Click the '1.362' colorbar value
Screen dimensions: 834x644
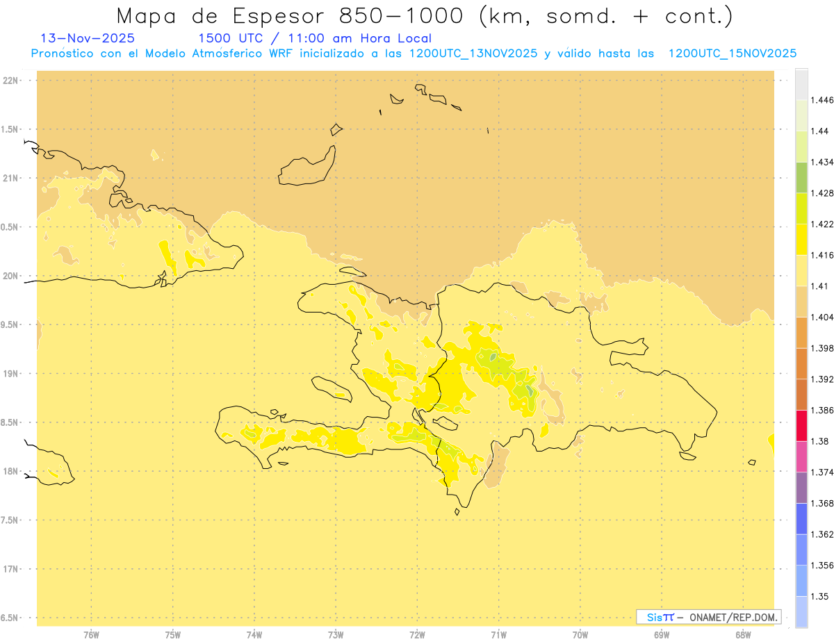pos(822,534)
